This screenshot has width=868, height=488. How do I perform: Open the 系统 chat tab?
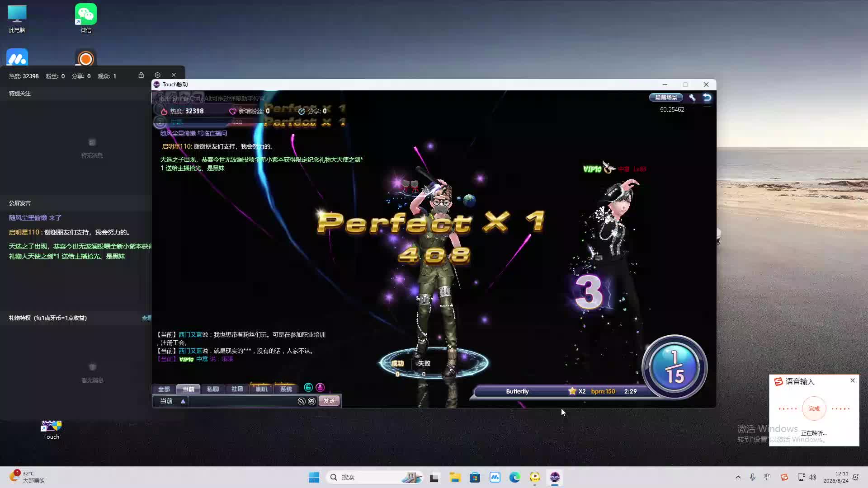coord(286,389)
